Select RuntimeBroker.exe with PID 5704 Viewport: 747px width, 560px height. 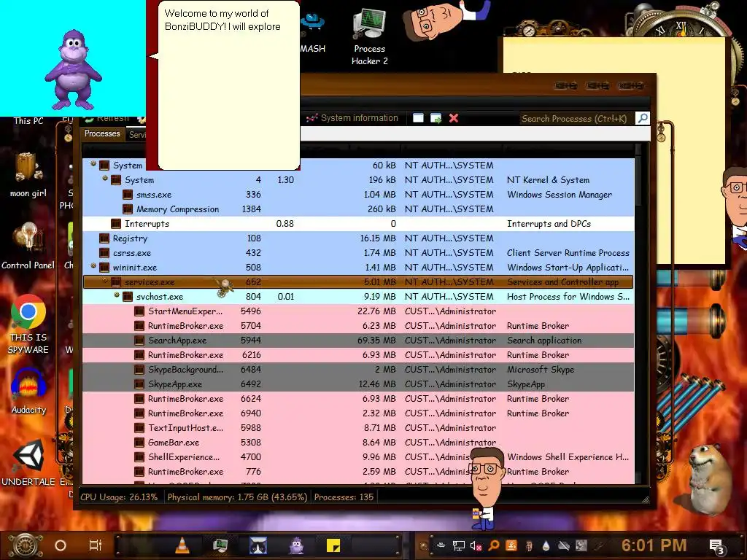[357, 326]
